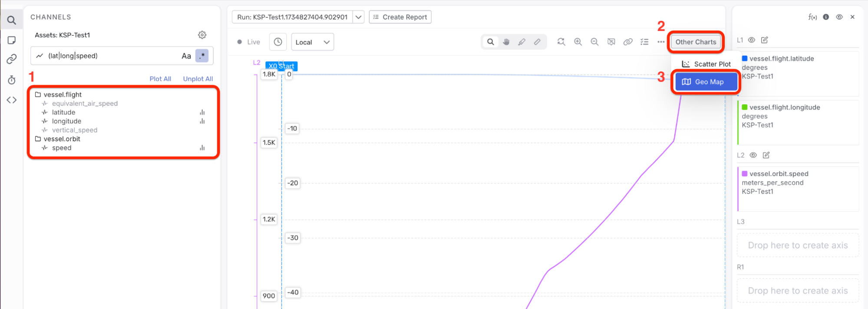This screenshot has width=868, height=309.
Task: Open the clock time range picker
Action: pos(278,42)
